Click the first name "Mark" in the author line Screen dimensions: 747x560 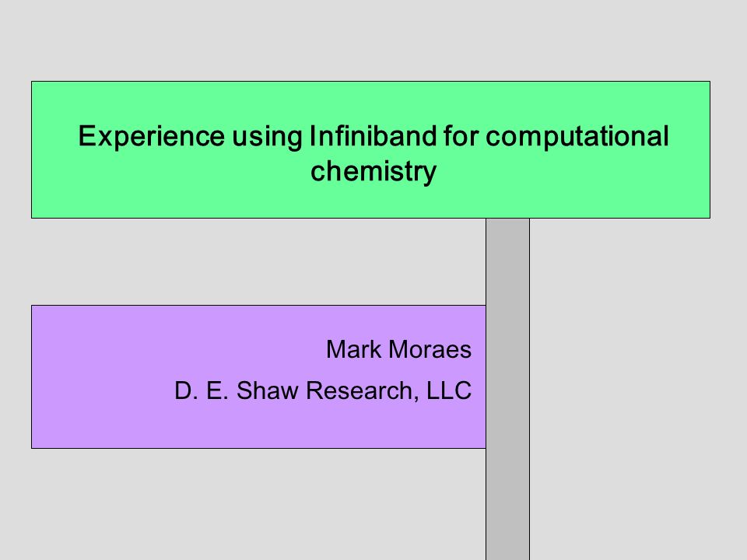click(353, 349)
